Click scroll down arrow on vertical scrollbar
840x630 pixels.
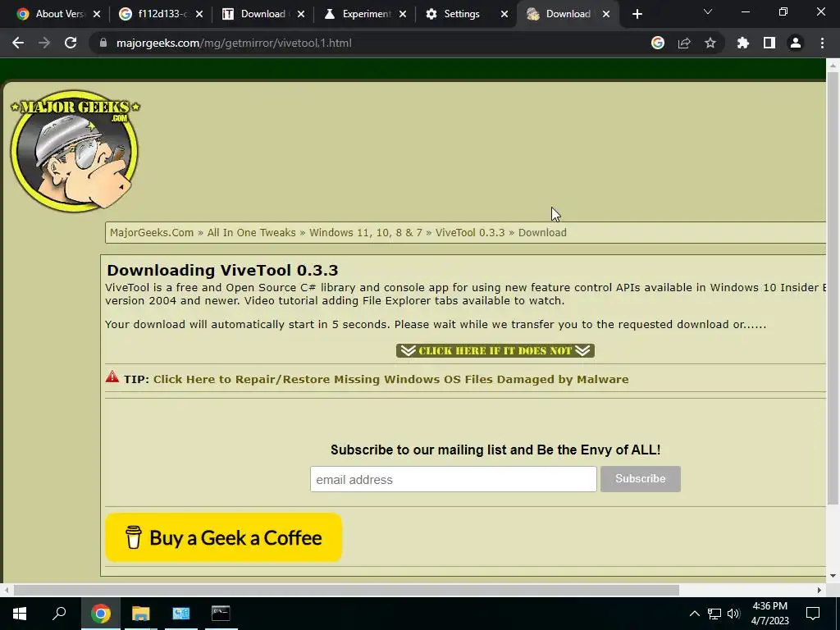point(833,577)
